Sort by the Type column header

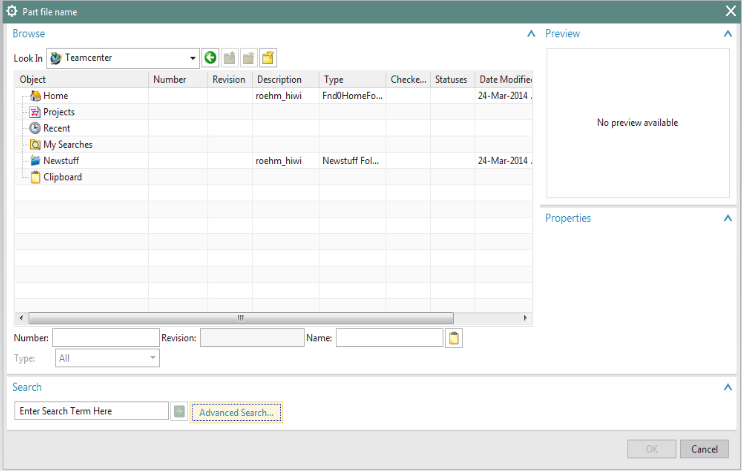[x=353, y=80]
